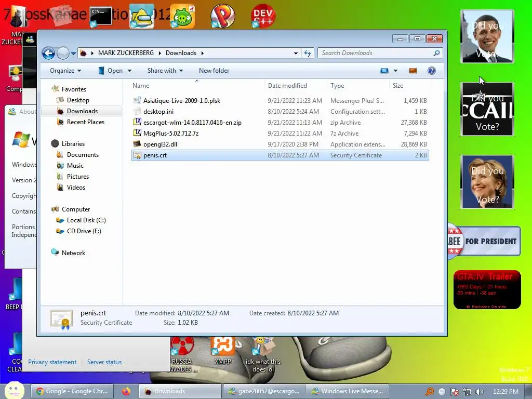Click the refresh button beside the address bar
Image resolution: width=532 pixels, height=399 pixels.
308,53
